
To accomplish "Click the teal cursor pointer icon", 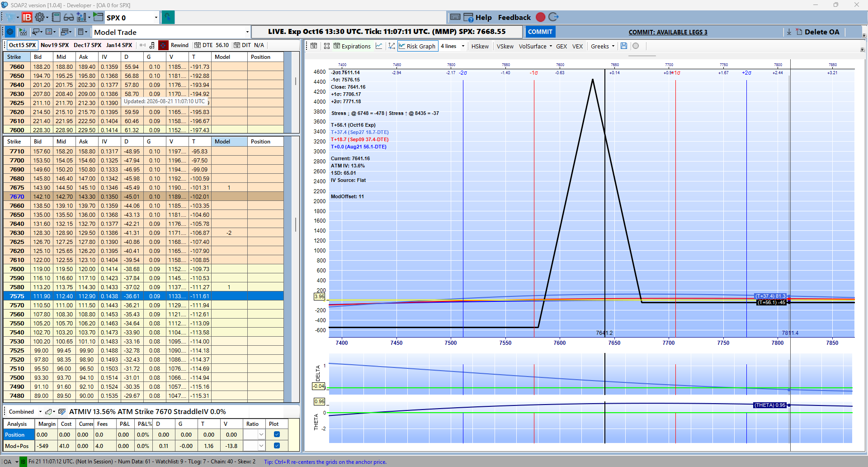I will tap(168, 18).
